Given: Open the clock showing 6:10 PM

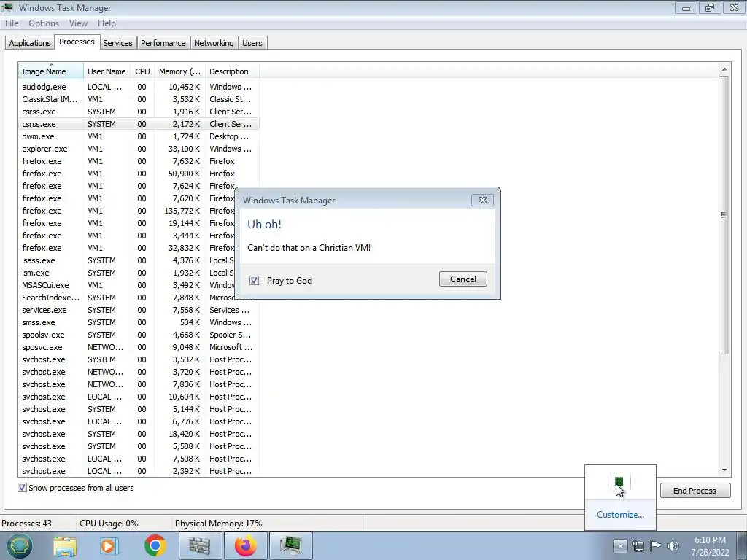Looking at the screenshot, I should point(710,546).
